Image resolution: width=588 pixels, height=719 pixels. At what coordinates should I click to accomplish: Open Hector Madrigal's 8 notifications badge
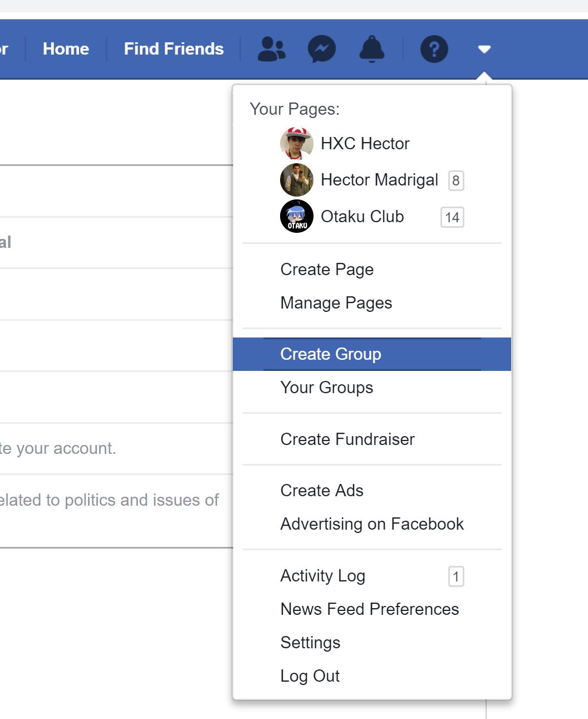456,180
